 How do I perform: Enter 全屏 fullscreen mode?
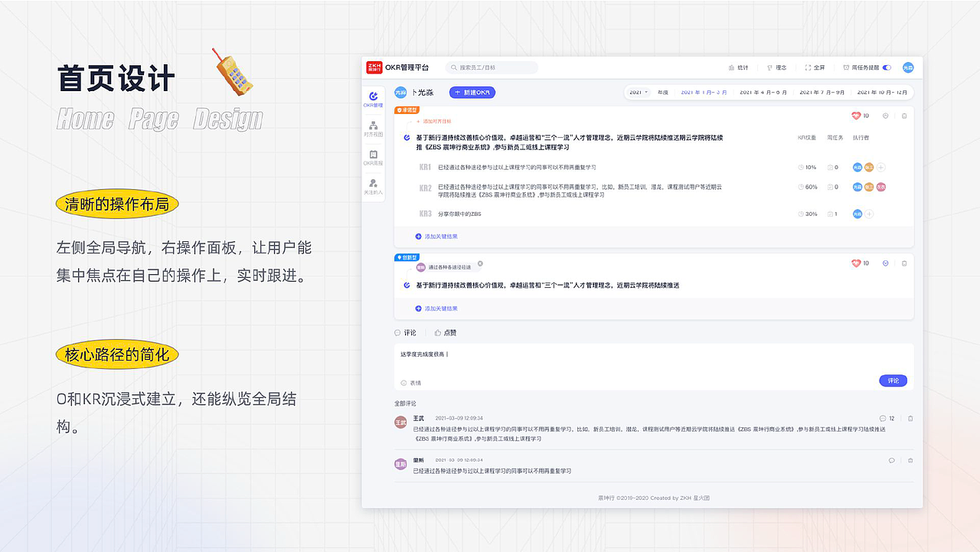click(x=813, y=67)
